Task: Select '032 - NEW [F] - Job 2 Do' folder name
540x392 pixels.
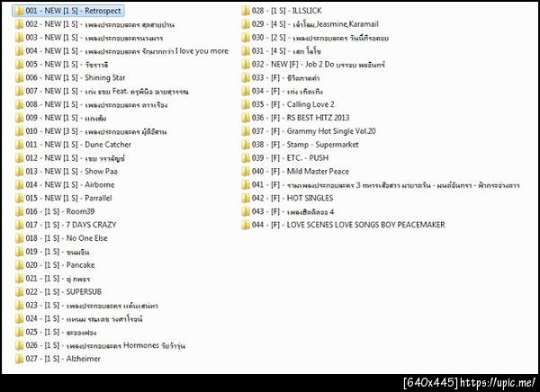Action: pyautogui.click(x=319, y=65)
